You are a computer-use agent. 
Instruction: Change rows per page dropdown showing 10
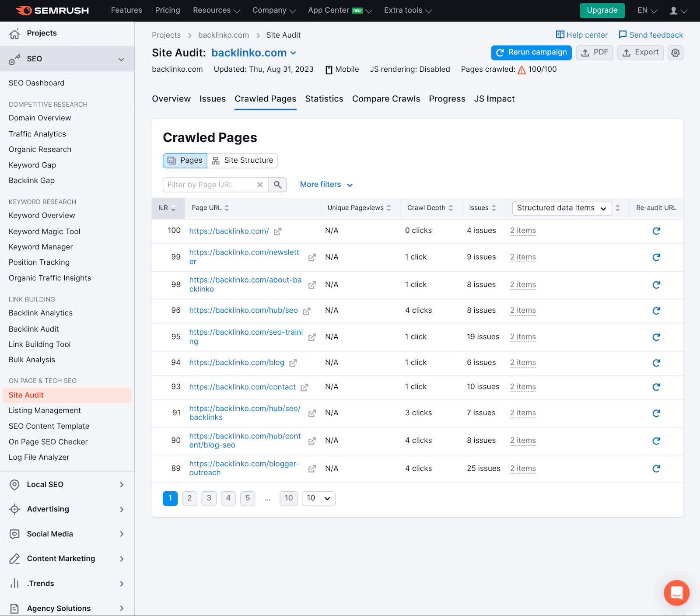pos(318,498)
